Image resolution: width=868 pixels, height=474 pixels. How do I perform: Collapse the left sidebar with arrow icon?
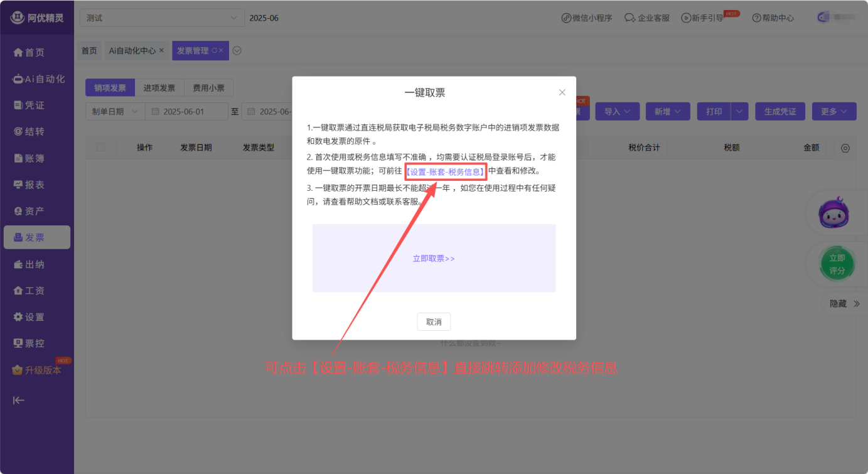point(19,401)
